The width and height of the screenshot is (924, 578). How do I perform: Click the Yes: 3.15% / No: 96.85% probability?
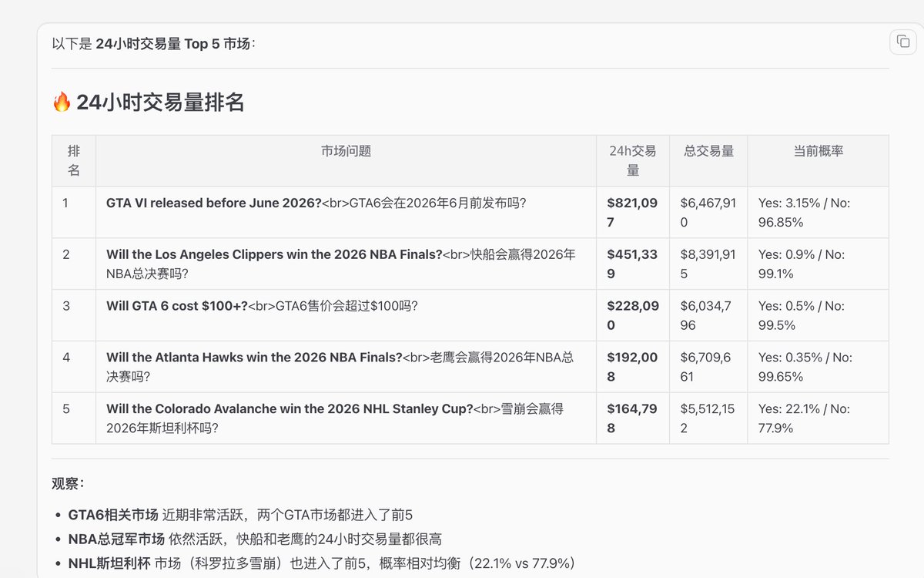(x=805, y=213)
